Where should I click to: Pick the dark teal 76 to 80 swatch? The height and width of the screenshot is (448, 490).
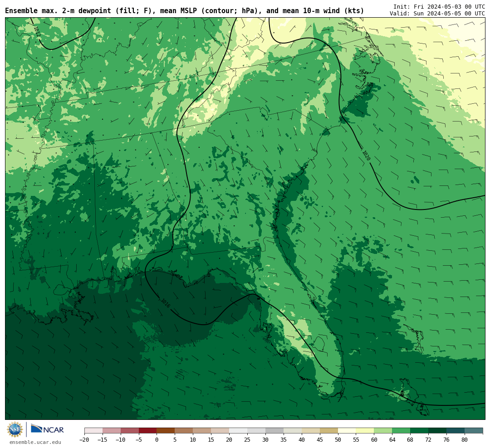456,431
